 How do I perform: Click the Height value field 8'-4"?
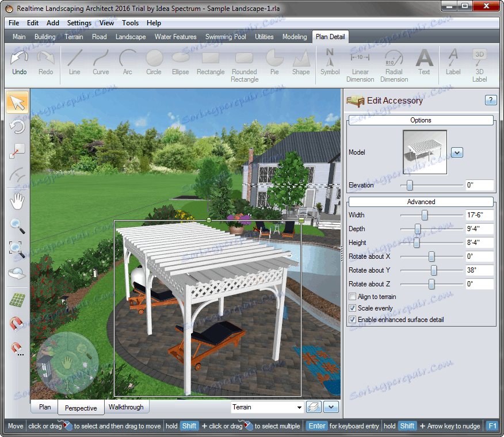coord(480,243)
